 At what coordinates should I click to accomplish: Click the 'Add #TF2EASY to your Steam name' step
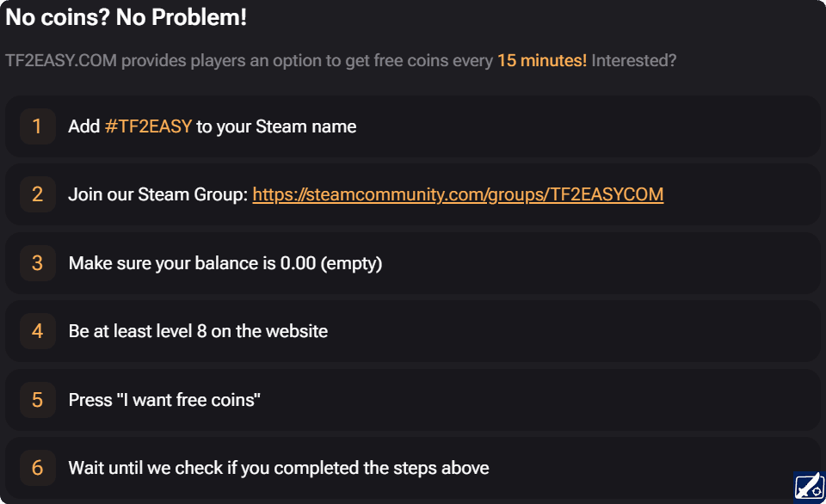click(x=212, y=126)
